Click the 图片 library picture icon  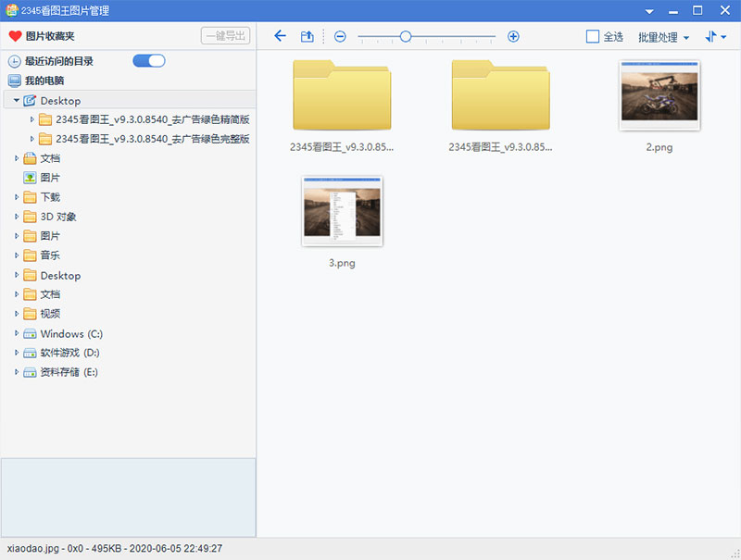coord(30,178)
